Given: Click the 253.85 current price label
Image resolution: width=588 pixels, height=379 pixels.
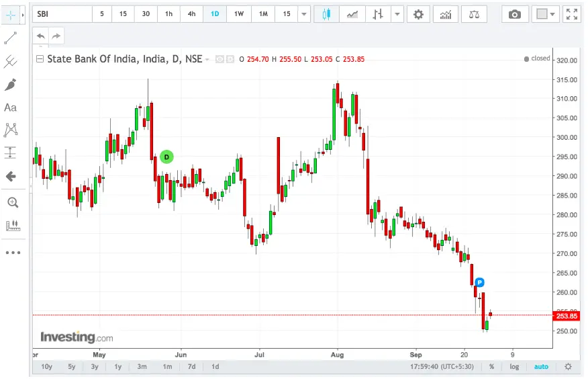Looking at the screenshot, I should (x=567, y=316).
